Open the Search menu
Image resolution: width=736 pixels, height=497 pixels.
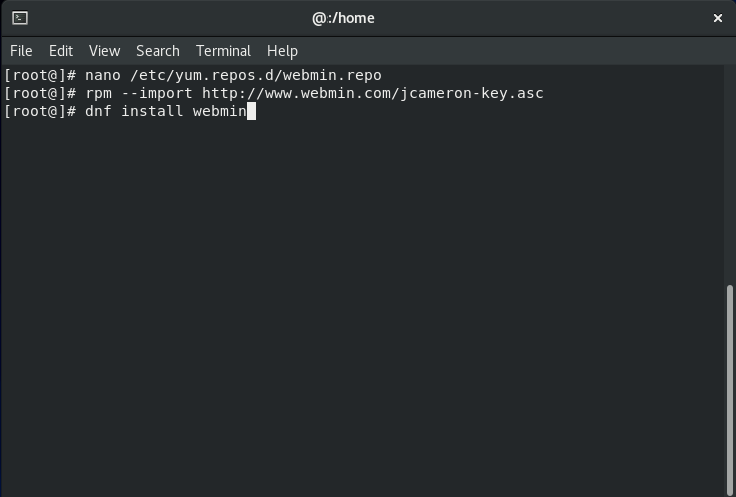[x=158, y=51]
